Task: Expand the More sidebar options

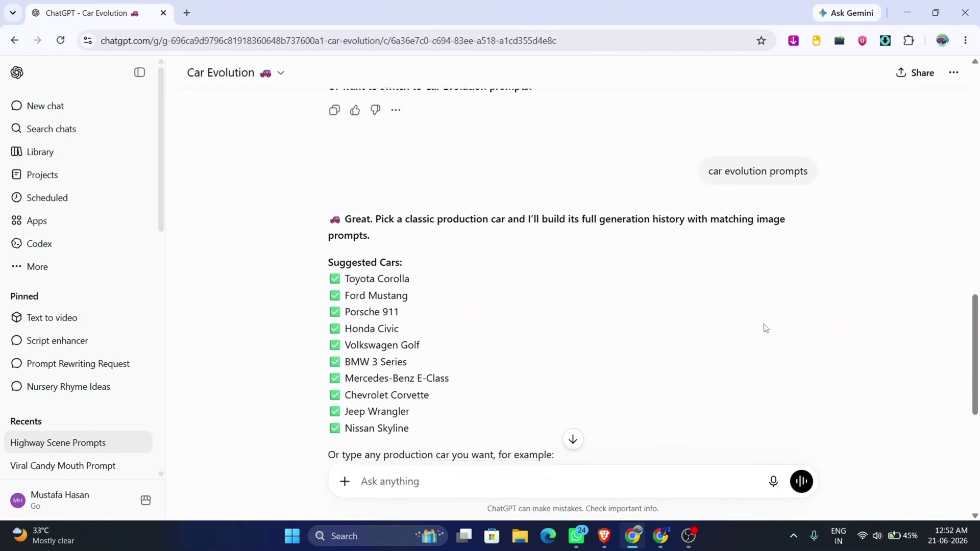Action: tap(79, 267)
